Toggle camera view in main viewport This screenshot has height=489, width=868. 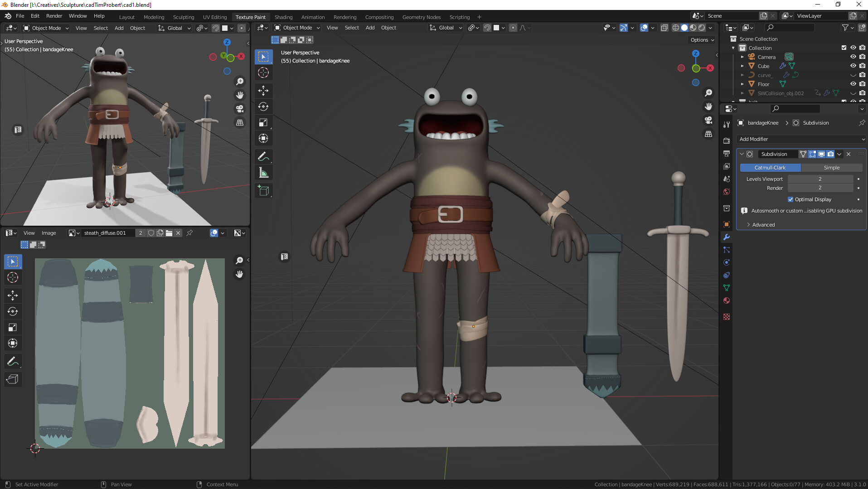point(708,120)
